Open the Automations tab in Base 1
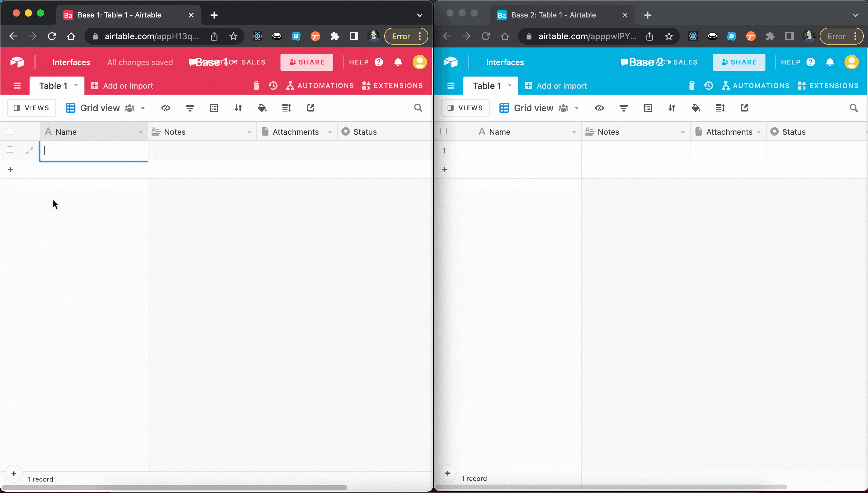Image resolution: width=868 pixels, height=493 pixels. 320,86
